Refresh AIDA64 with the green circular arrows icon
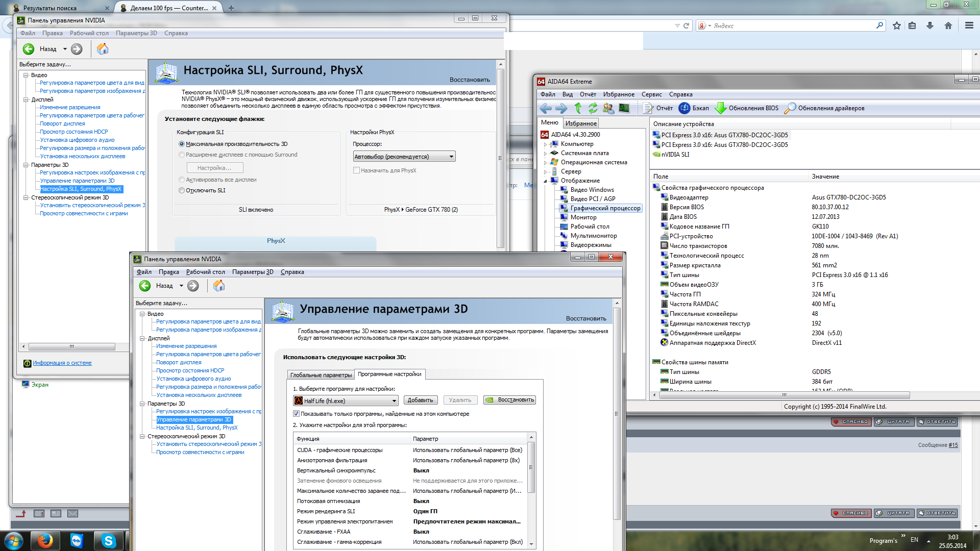The height and width of the screenshot is (551, 980). (x=593, y=108)
